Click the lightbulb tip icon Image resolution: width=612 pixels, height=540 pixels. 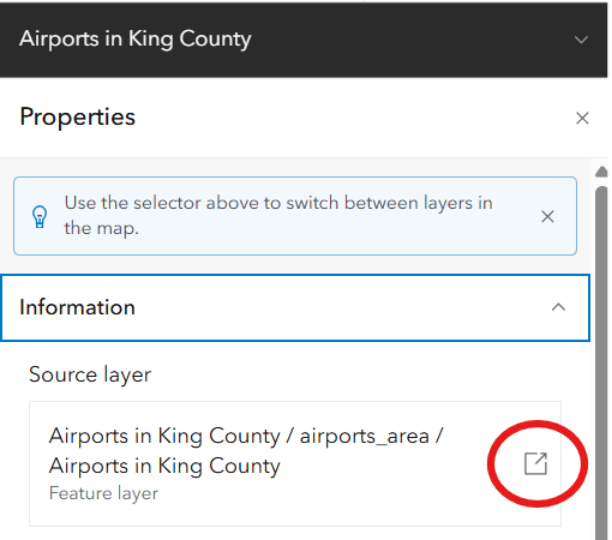[x=39, y=217]
